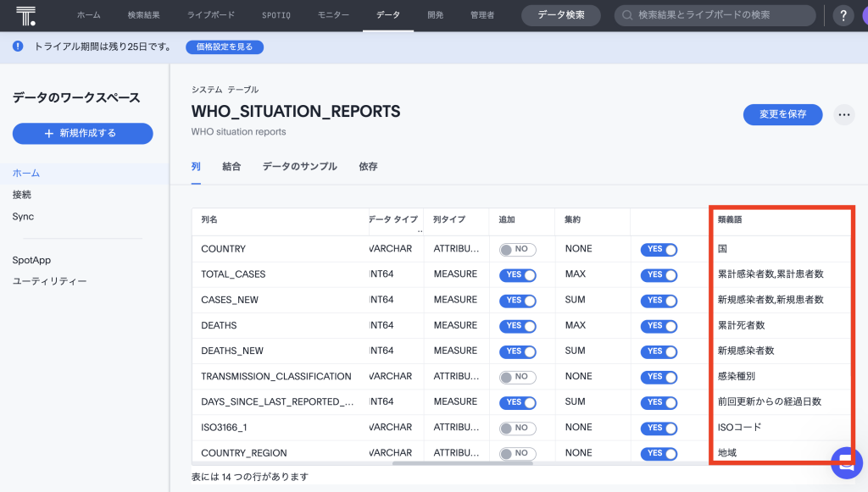
Task: Toggle the rightmost YES switch for DEATHS
Action: click(659, 325)
